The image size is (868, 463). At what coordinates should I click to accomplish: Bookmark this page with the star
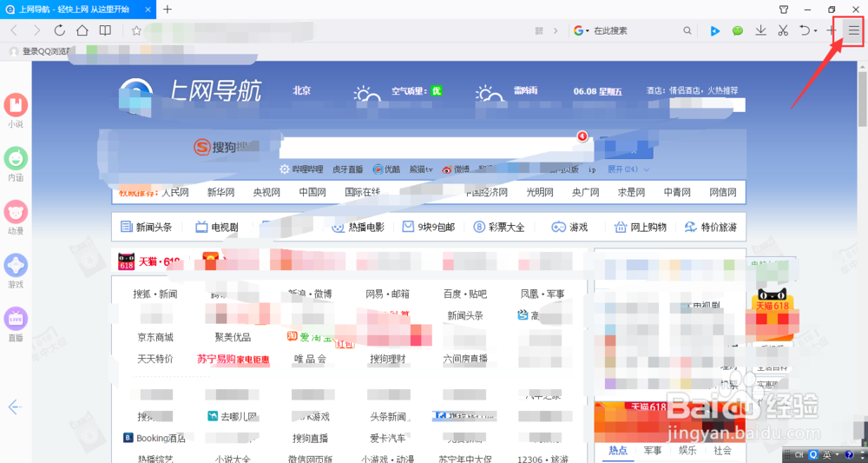pyautogui.click(x=136, y=31)
